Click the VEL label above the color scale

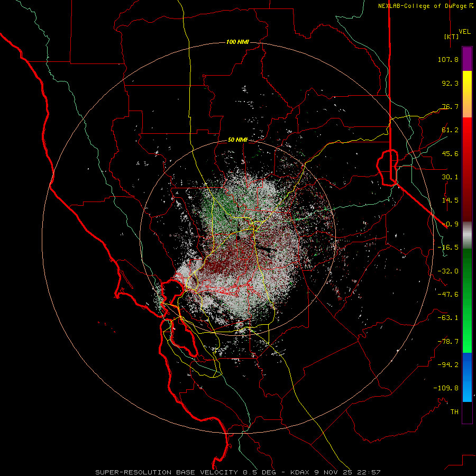coord(465,32)
